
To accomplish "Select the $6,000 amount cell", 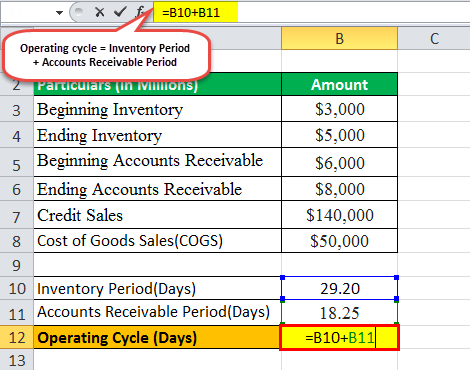I will [x=339, y=162].
